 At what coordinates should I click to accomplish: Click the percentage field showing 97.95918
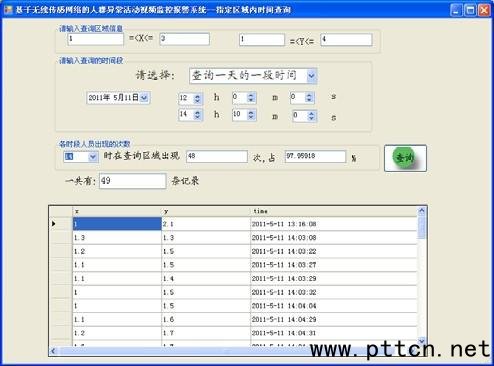click(315, 156)
